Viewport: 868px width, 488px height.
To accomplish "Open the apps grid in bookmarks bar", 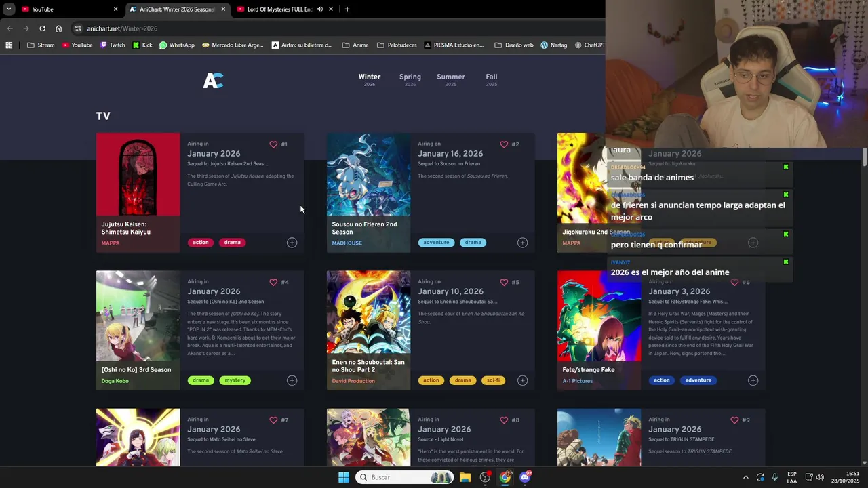I will point(9,45).
